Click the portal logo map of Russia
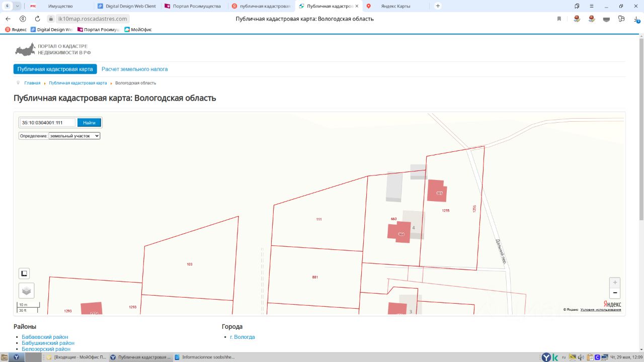644x362 pixels. tap(25, 49)
